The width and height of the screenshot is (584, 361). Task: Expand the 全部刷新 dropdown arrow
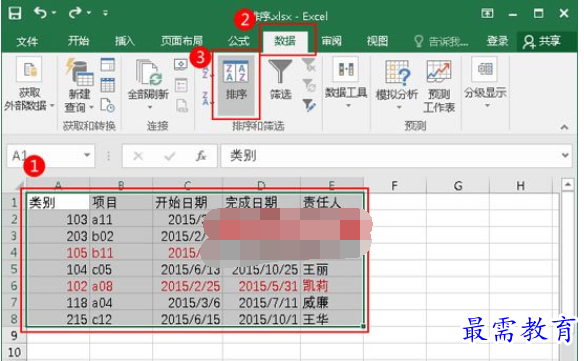point(150,107)
